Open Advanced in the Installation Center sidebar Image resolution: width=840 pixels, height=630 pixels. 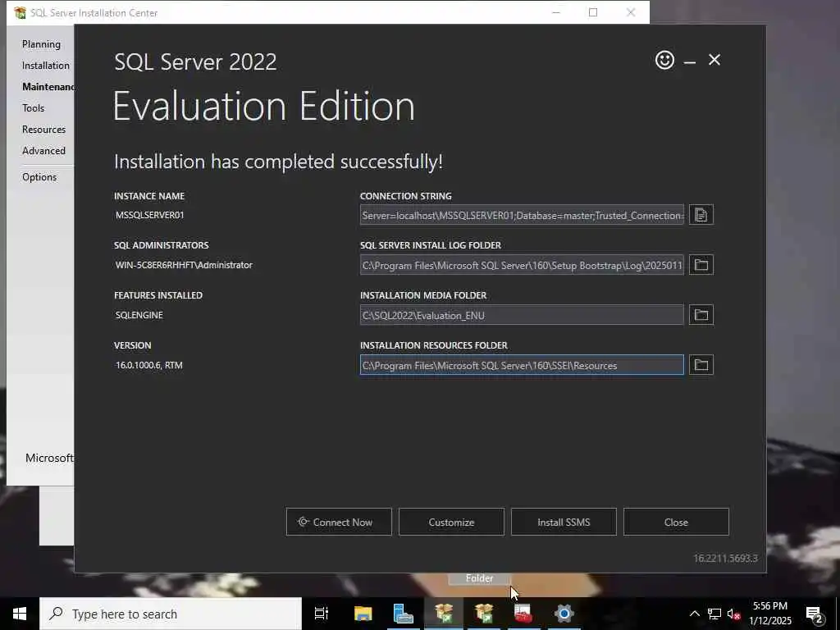tap(43, 151)
